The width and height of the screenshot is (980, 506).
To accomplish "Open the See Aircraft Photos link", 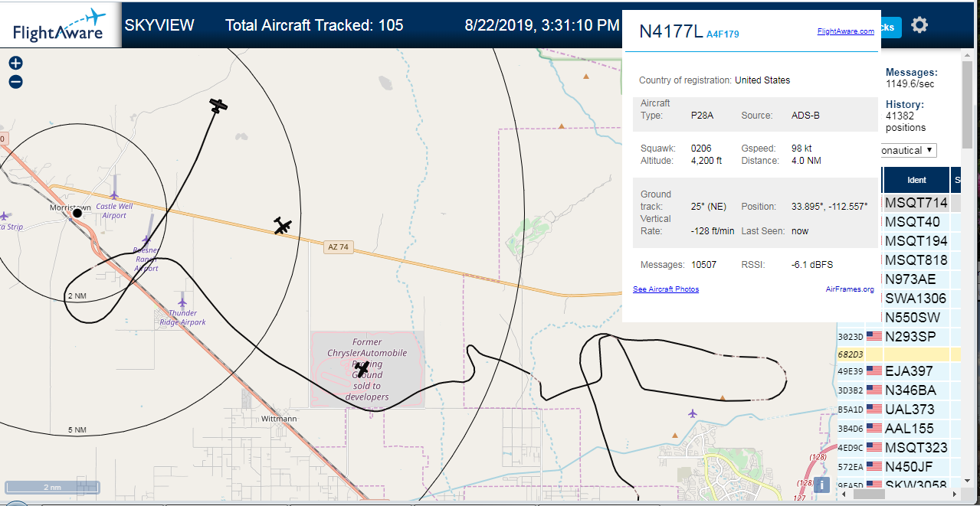I will tap(666, 289).
